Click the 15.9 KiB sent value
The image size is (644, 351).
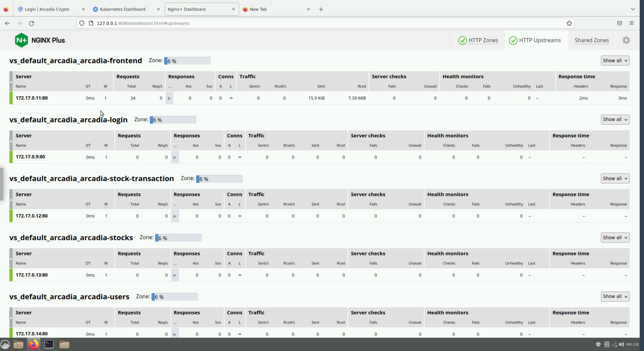tap(316, 98)
